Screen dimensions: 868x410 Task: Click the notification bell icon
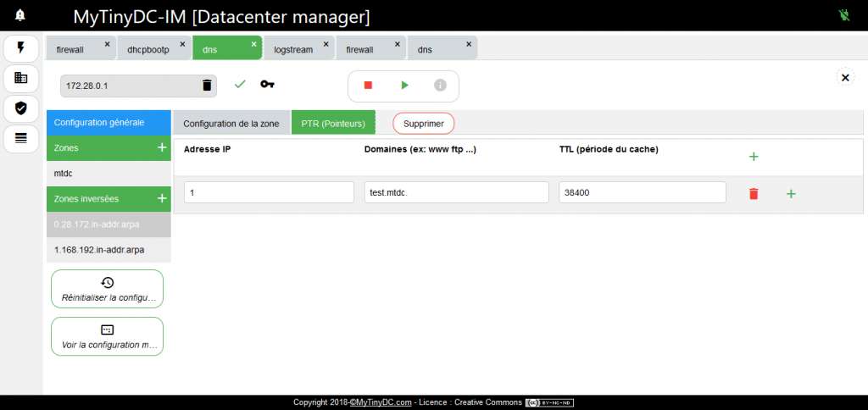(x=20, y=15)
